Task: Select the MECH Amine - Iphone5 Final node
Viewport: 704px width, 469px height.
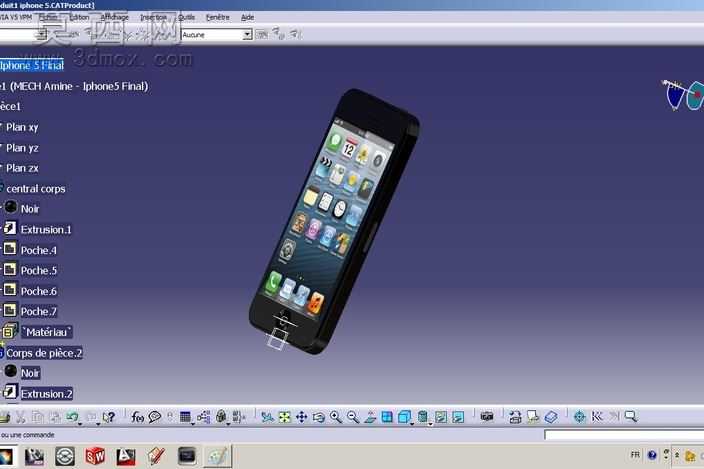Action: [x=74, y=86]
